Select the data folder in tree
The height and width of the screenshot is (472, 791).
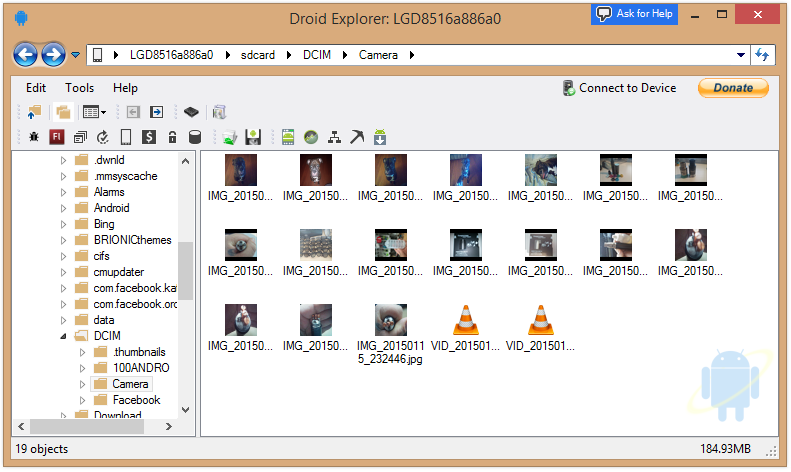pos(104,320)
